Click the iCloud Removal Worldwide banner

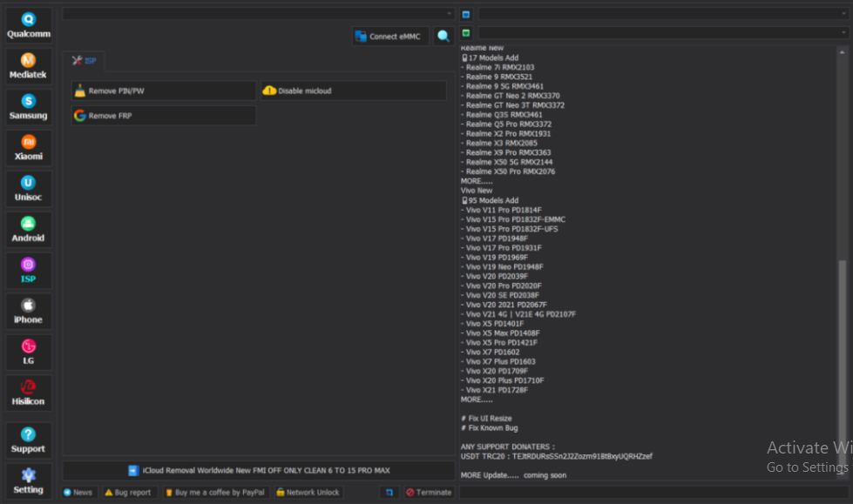coord(259,470)
